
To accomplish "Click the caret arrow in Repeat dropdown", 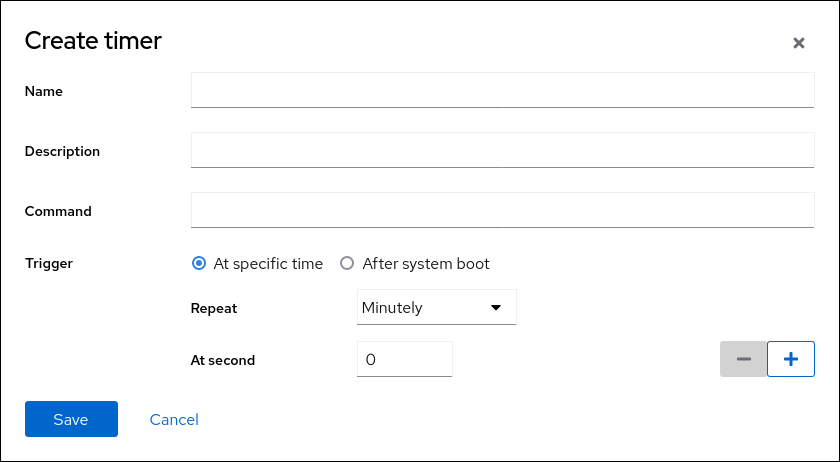I will [496, 308].
